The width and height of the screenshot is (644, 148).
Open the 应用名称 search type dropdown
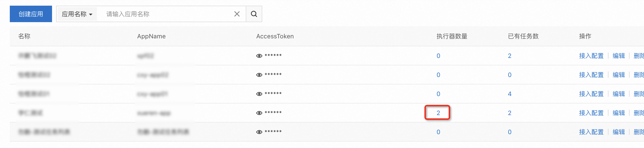coord(77,14)
